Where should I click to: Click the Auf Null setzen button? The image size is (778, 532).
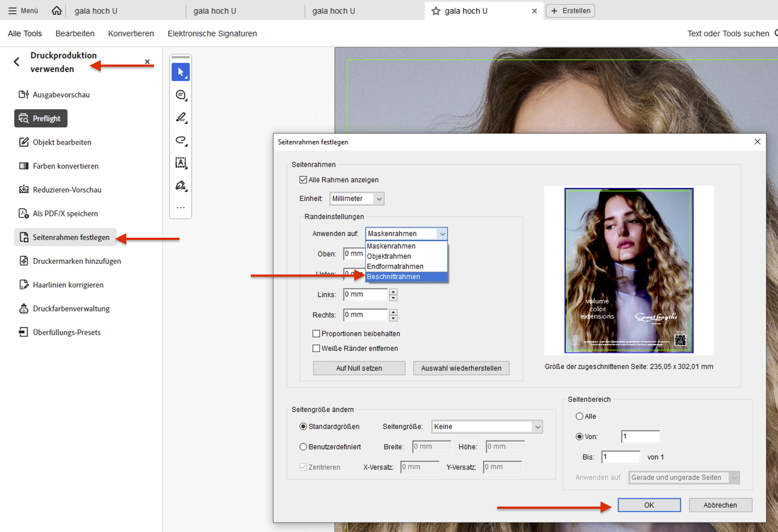pyautogui.click(x=359, y=368)
